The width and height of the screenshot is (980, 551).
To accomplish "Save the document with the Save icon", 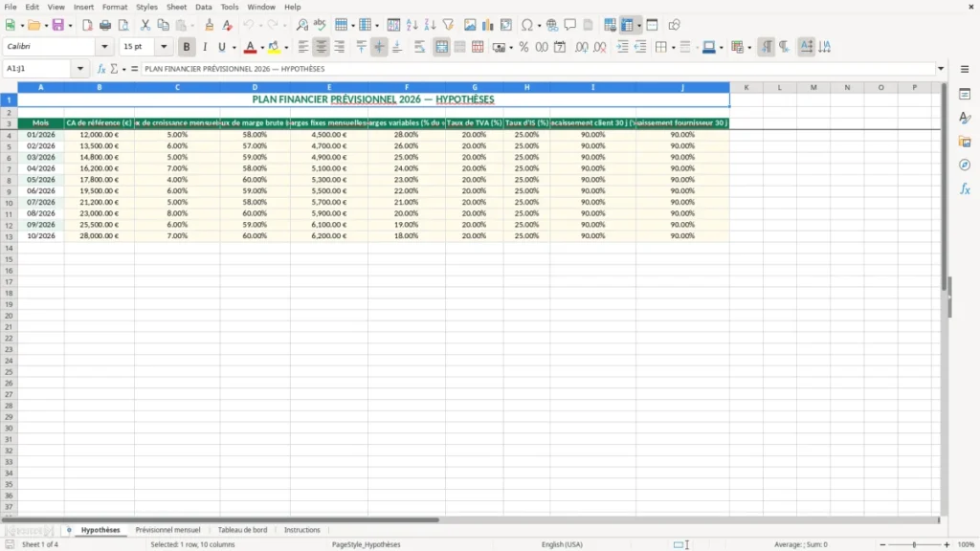I will point(58,25).
